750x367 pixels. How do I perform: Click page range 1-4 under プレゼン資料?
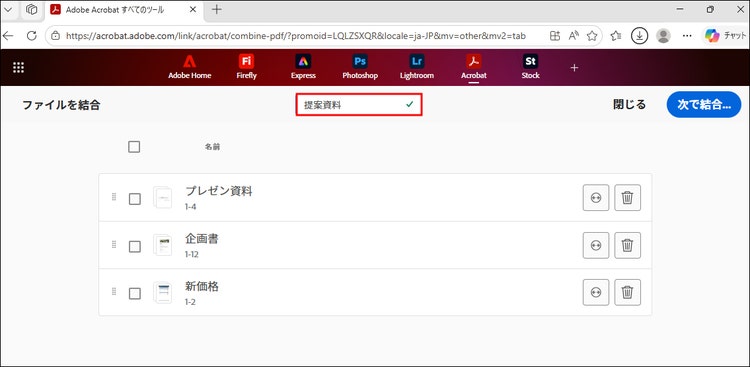coord(190,207)
